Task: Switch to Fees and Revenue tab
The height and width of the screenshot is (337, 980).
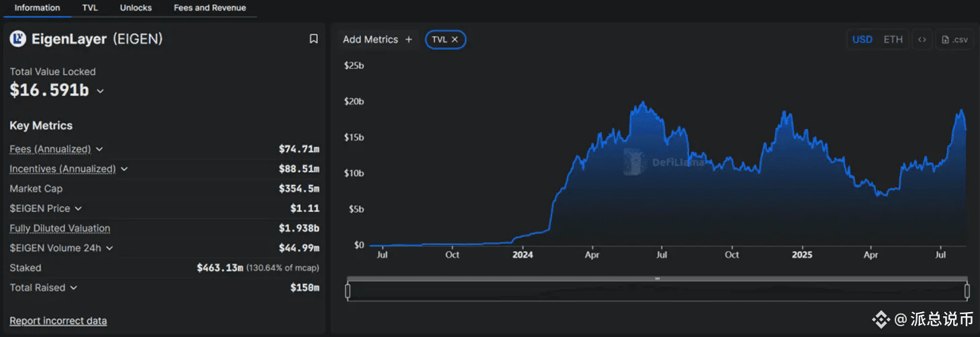Action: [210, 8]
